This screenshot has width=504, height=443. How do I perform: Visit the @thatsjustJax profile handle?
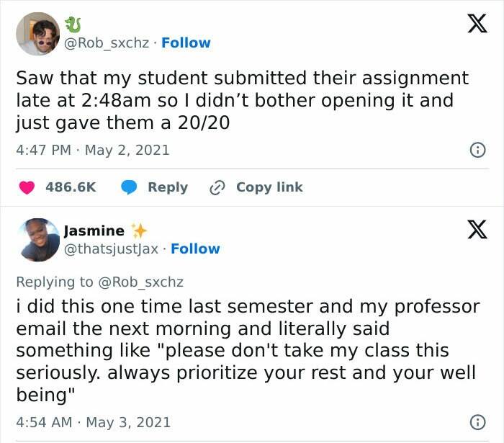point(113,249)
